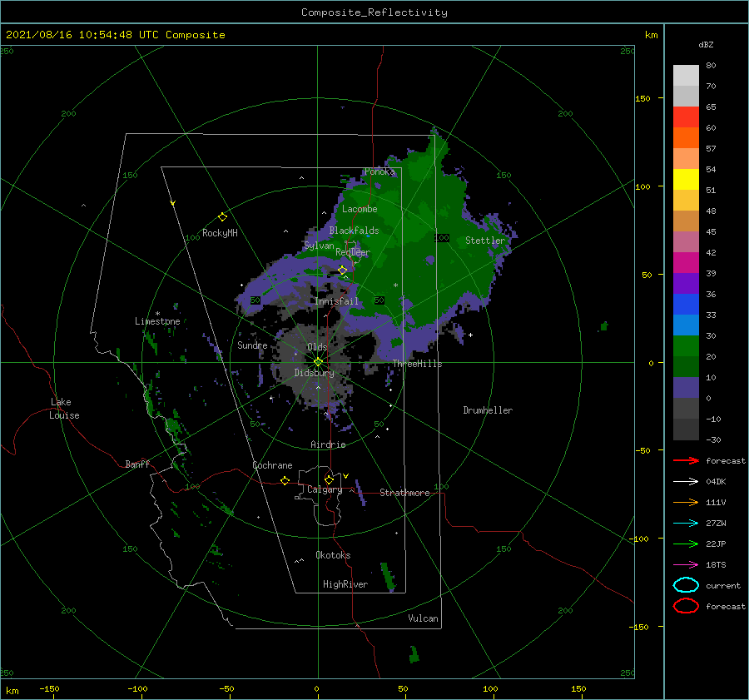Click the red 60-65 dBZ color swatch
The height and width of the screenshot is (700, 749).
(686, 117)
